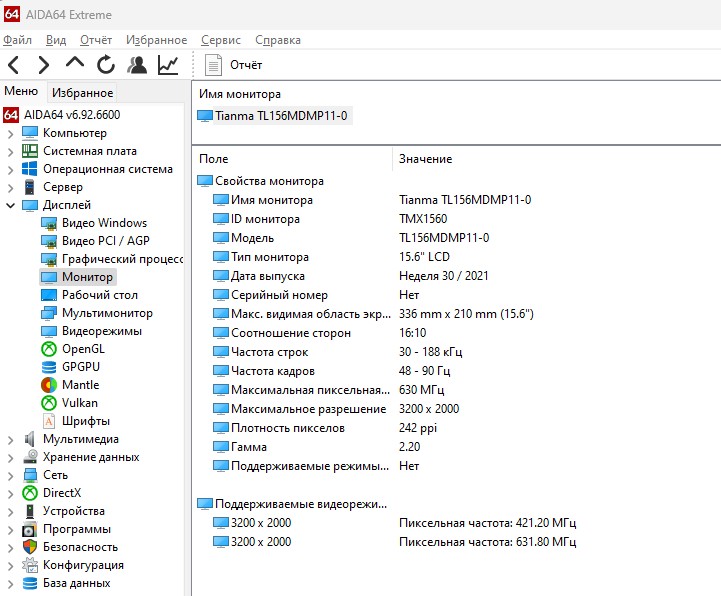Click the Отчёт report button
Screen dimensions: 721x596
(234, 65)
